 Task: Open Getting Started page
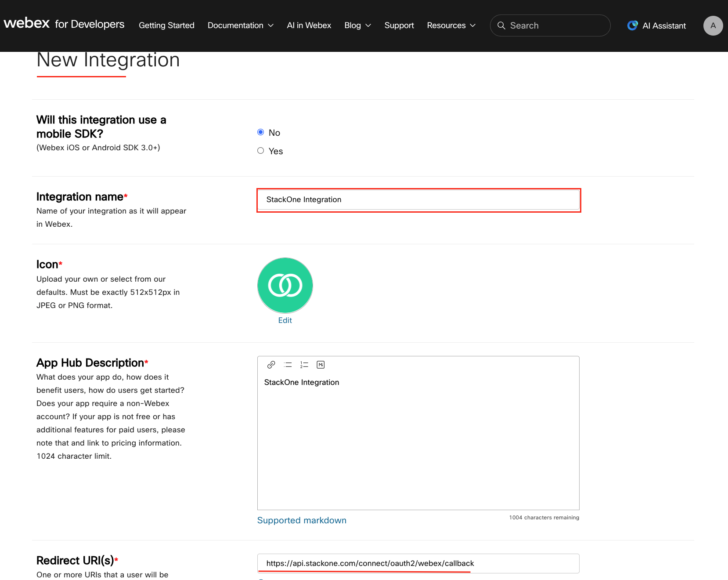(x=166, y=25)
